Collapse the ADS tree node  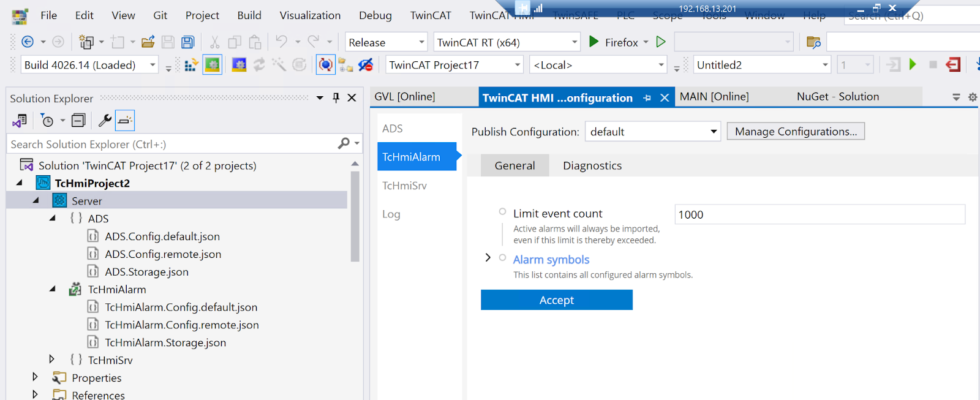[x=53, y=218]
